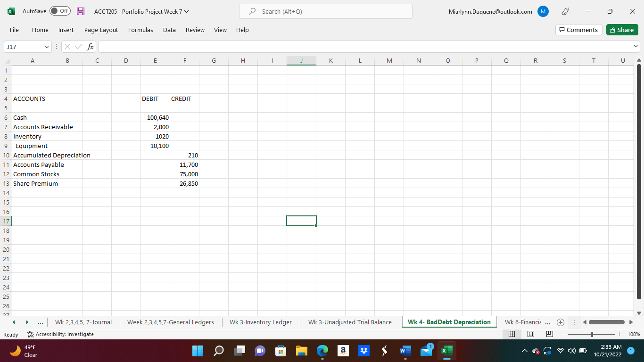Click next sheet navigation arrow

pos(27,322)
